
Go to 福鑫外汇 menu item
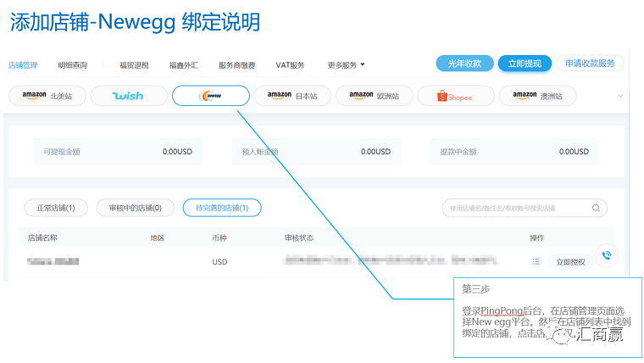coord(184,65)
